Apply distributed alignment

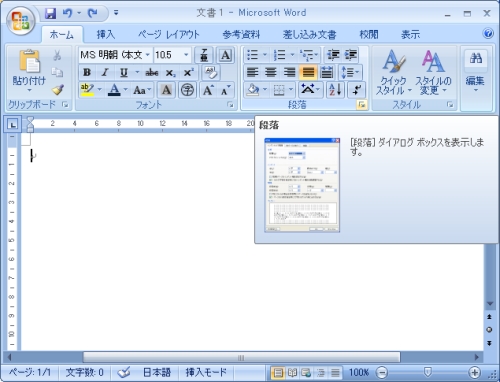327,72
